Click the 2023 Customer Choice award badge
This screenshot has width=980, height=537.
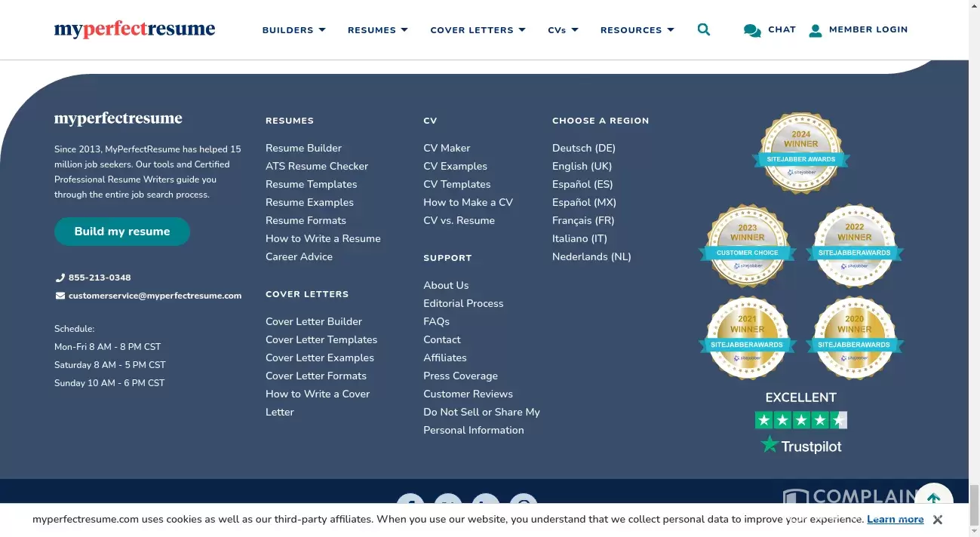[747, 246]
